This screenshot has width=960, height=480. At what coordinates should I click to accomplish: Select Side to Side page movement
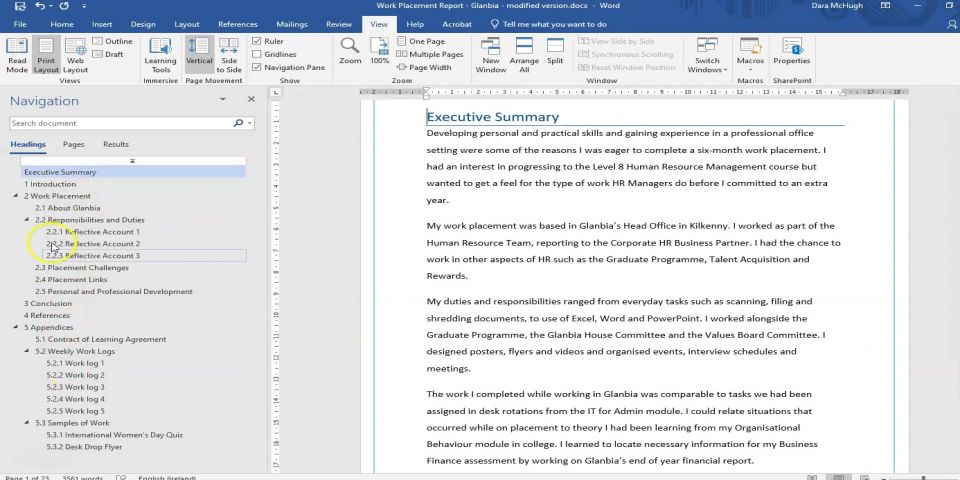[x=229, y=56]
